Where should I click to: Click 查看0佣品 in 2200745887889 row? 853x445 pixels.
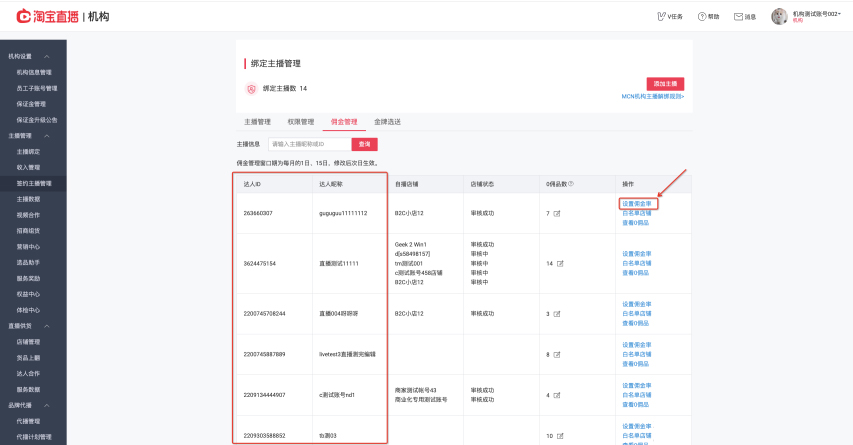pyautogui.click(x=635, y=364)
